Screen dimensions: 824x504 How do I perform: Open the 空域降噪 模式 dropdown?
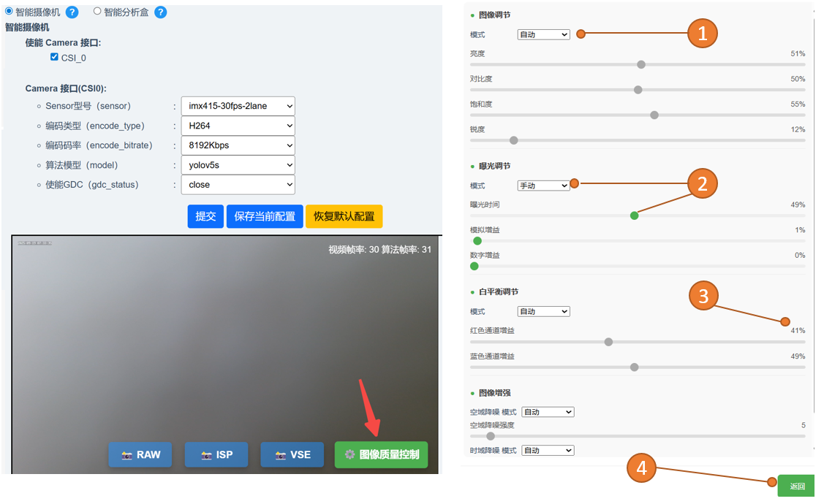(x=548, y=412)
